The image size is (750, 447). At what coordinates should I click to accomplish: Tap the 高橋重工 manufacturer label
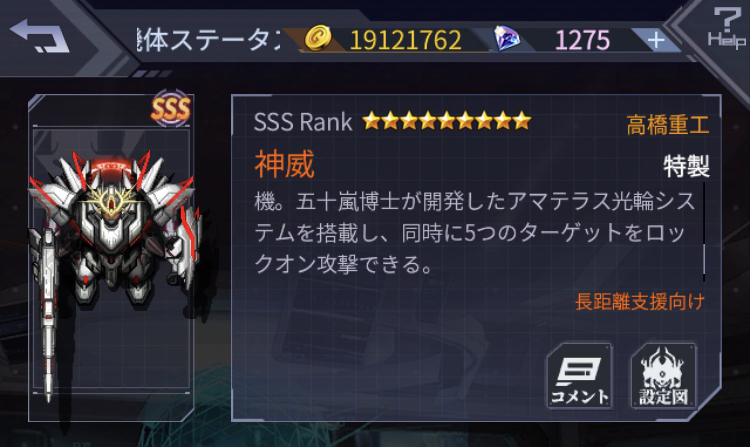[668, 125]
